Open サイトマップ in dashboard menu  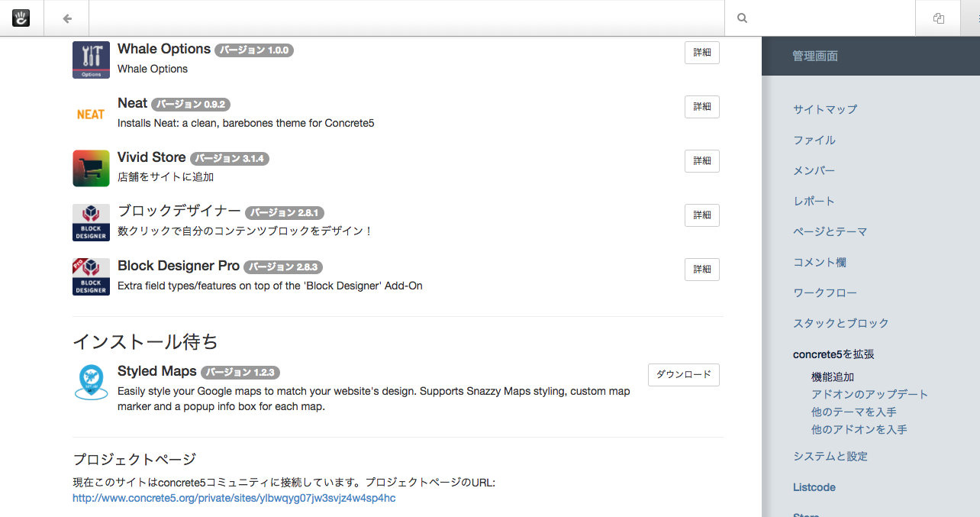click(x=825, y=109)
